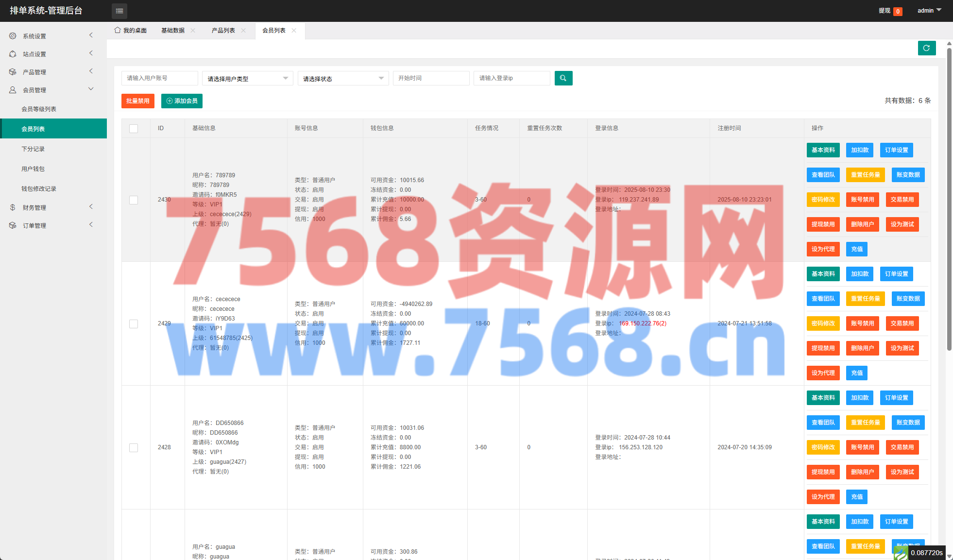This screenshot has height=560, width=953.
Task: Click the search magnifier icon button
Action: coord(563,78)
